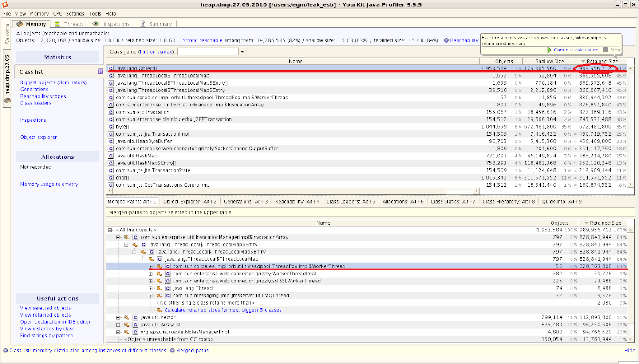Expand the java.util.Vector tree node
Image resolution: width=639 pixels, height=364 pixels.
click(x=118, y=317)
